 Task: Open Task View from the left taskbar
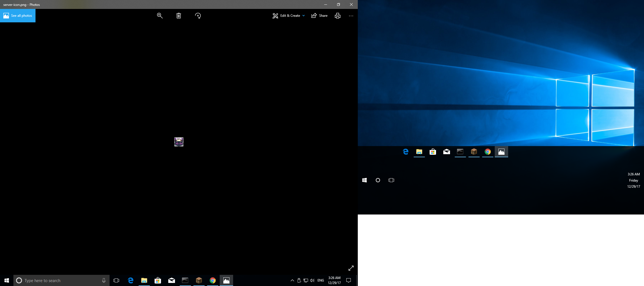click(116, 280)
